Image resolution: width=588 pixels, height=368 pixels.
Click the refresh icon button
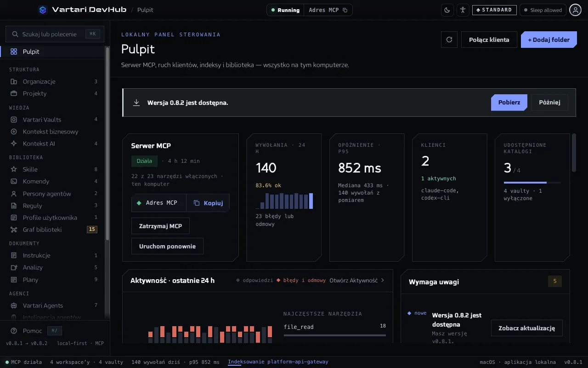[x=449, y=40]
